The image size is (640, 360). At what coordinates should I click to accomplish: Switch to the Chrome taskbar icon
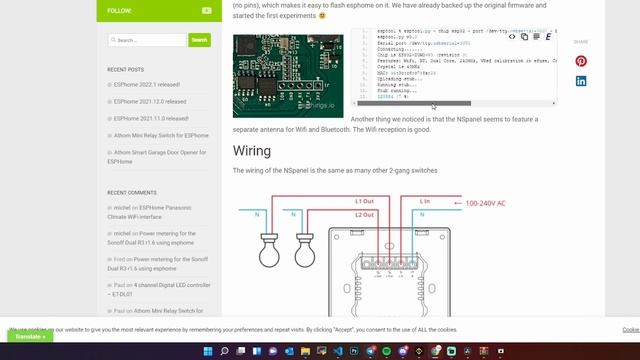pos(436,351)
